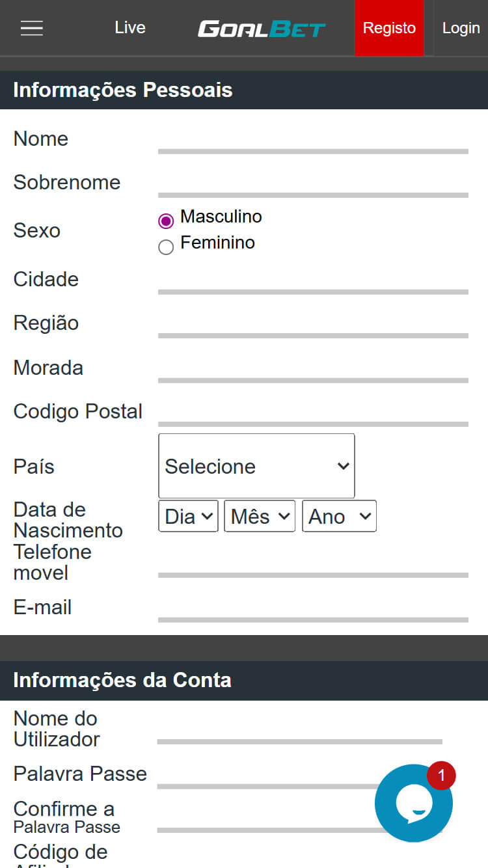Click the Login button
This screenshot has height=868, width=488.
tap(461, 28)
